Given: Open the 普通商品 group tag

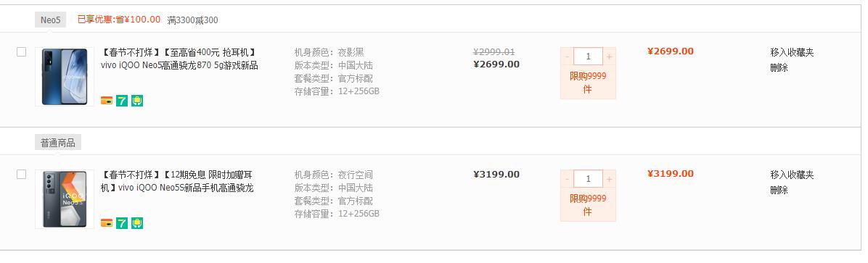Looking at the screenshot, I should 58,143.
